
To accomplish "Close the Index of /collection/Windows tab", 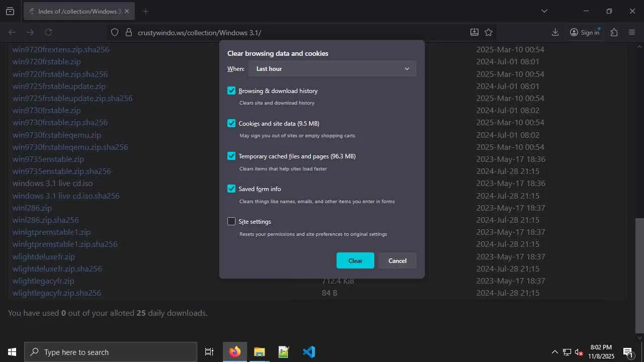I will tap(127, 11).
